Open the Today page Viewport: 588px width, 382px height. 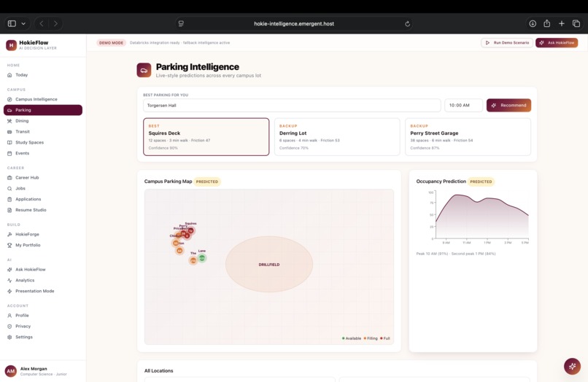click(x=43, y=75)
